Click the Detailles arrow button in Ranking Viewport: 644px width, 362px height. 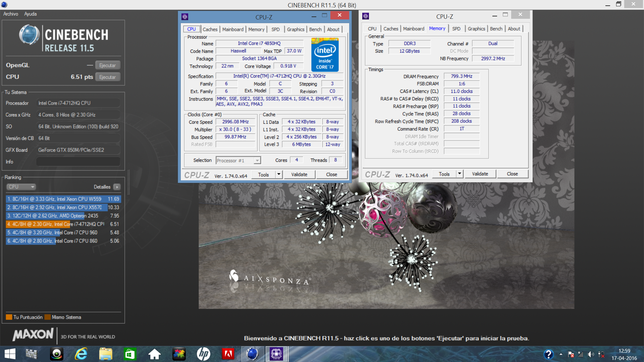pyautogui.click(x=117, y=187)
